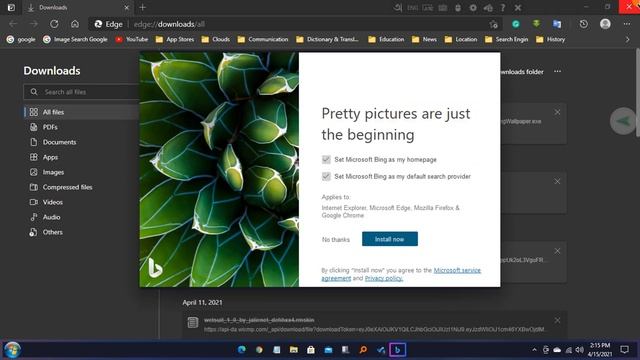Open Edge Settings and more menu
Screen dimensions: 640x360
627,24
